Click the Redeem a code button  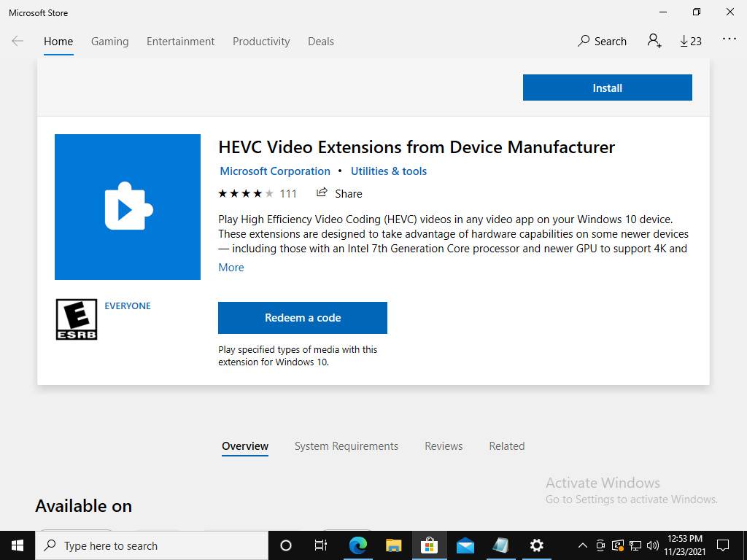(x=303, y=318)
